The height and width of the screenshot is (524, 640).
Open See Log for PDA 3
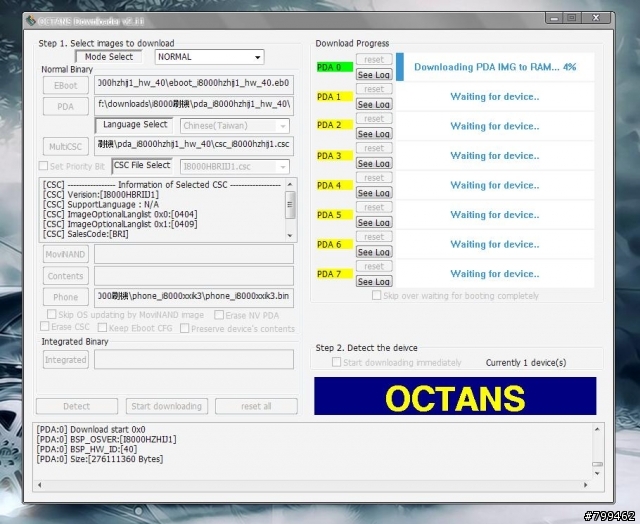pos(374,163)
